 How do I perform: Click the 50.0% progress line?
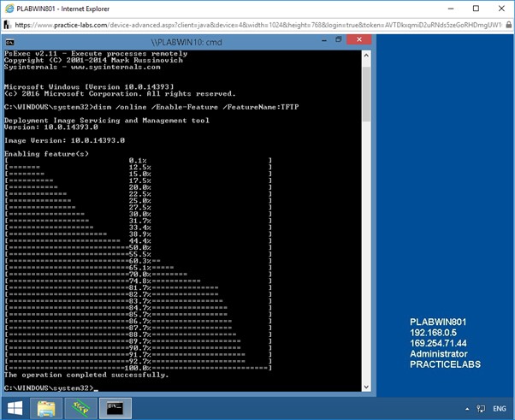[139, 247]
